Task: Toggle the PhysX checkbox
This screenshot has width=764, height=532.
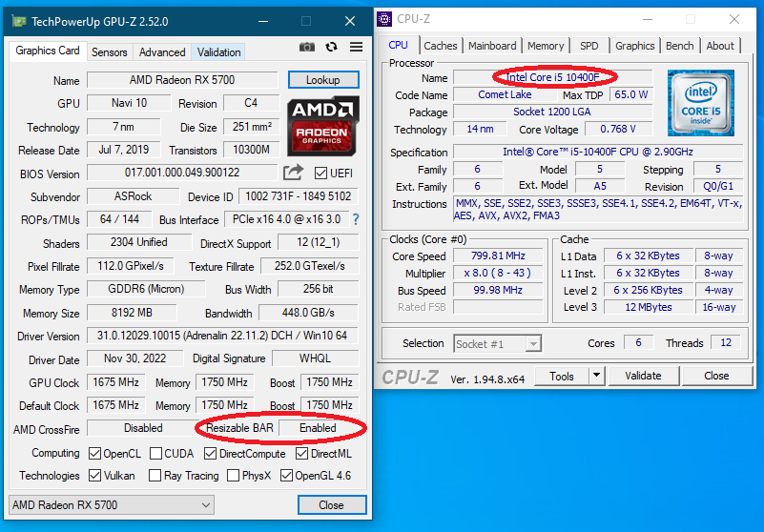Action: 233,476
